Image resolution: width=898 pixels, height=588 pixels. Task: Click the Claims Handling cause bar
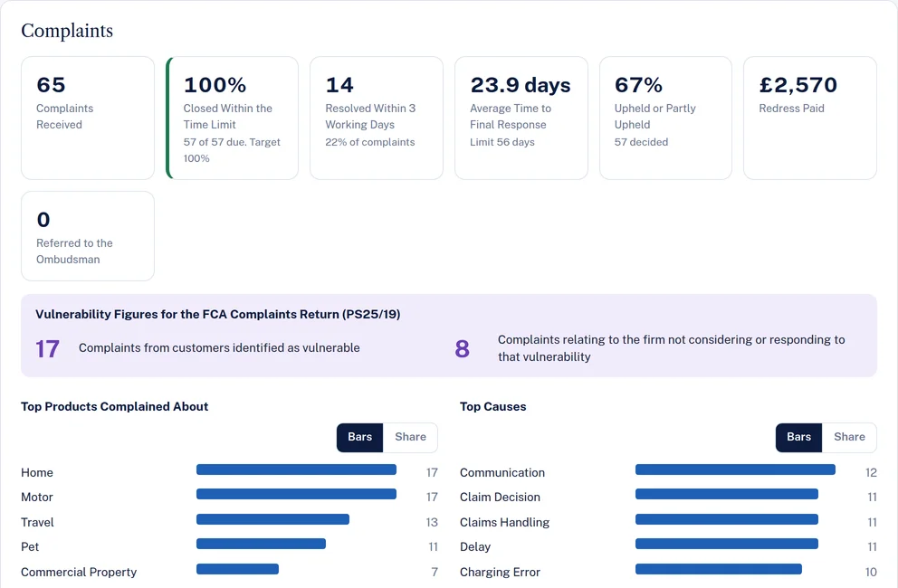pyautogui.click(x=727, y=519)
